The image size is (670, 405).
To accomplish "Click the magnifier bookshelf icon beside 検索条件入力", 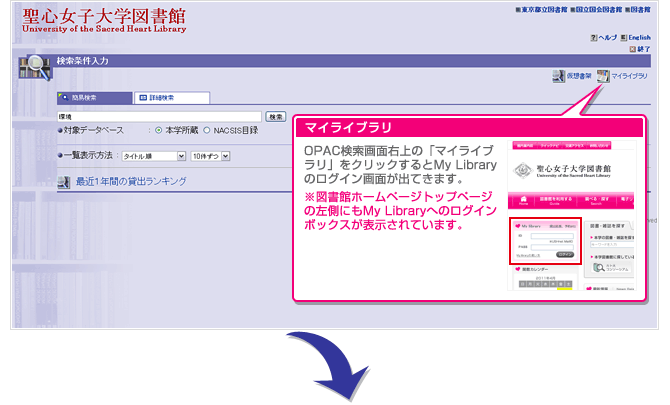I will pos(35,68).
